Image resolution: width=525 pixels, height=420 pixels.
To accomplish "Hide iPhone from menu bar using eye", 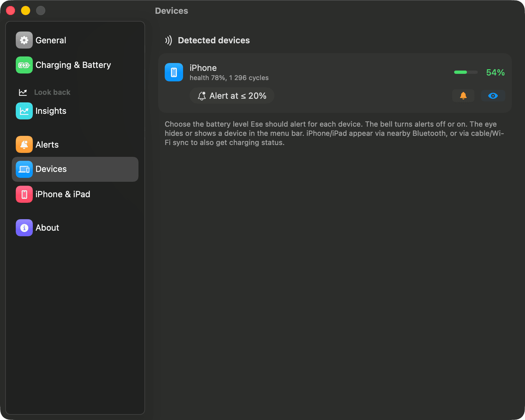I will [x=493, y=96].
